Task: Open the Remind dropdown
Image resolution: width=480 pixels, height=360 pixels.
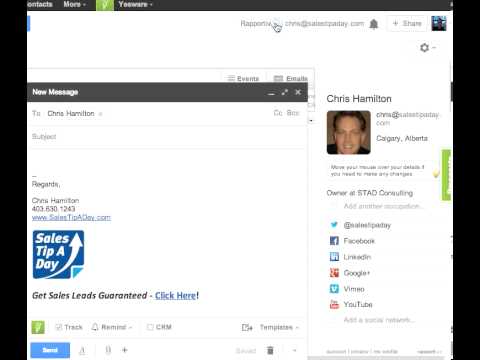Action: (x=112, y=327)
